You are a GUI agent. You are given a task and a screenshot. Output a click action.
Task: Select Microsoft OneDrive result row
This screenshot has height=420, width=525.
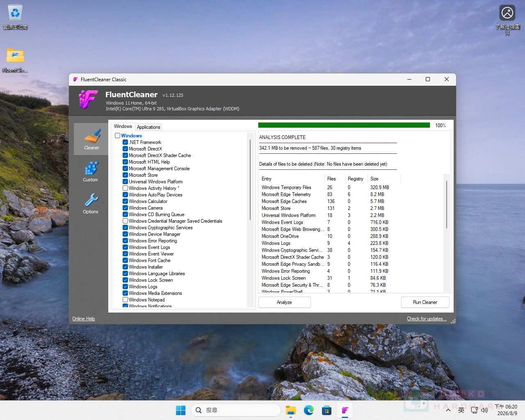[329, 236]
